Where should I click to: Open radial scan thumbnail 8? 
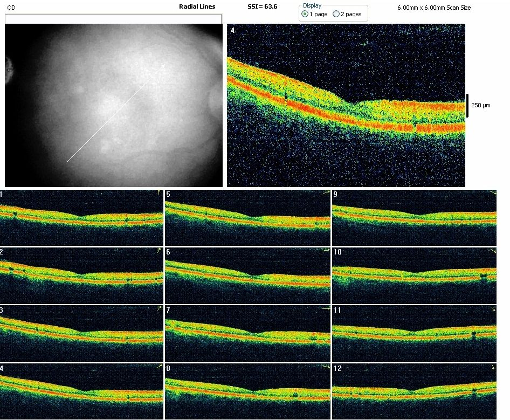click(x=247, y=391)
